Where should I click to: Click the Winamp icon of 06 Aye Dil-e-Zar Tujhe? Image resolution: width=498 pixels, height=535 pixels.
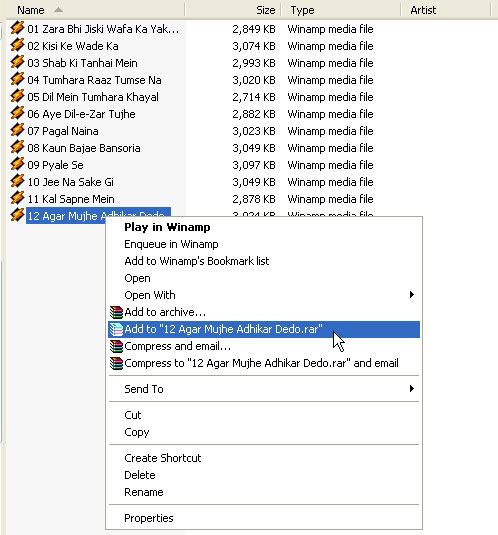coord(17,113)
